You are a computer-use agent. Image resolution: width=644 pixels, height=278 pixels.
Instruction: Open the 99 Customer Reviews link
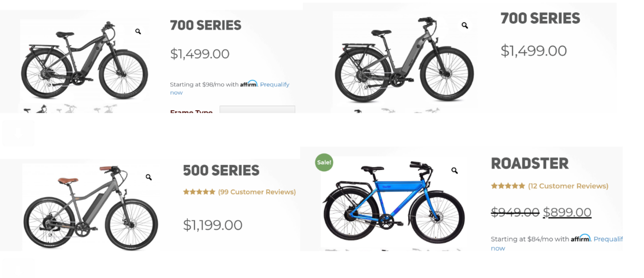click(257, 192)
